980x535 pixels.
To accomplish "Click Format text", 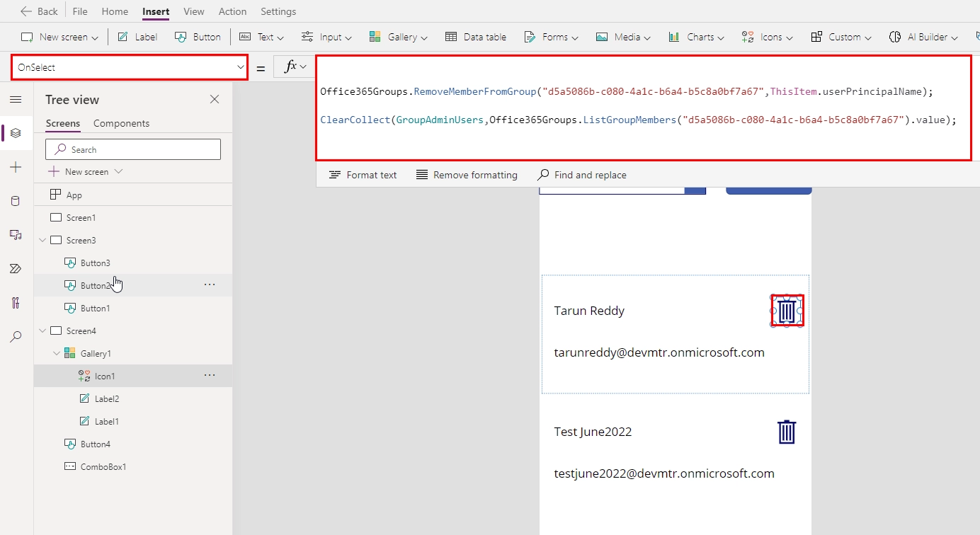I will [x=363, y=175].
